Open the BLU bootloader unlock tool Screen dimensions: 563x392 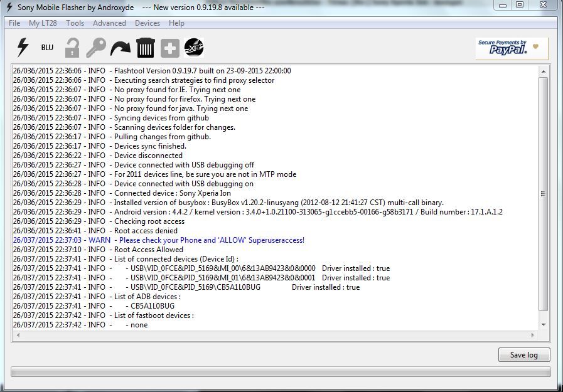(47, 48)
